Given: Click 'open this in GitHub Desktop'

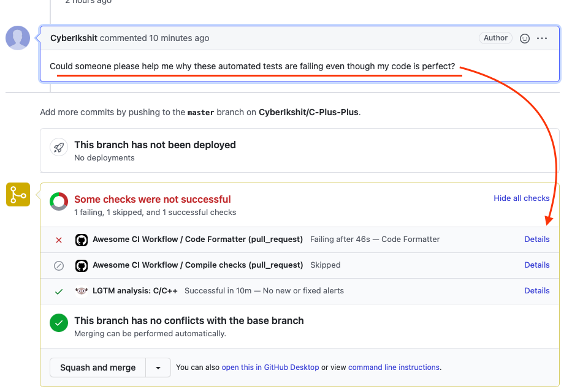Looking at the screenshot, I should (270, 367).
